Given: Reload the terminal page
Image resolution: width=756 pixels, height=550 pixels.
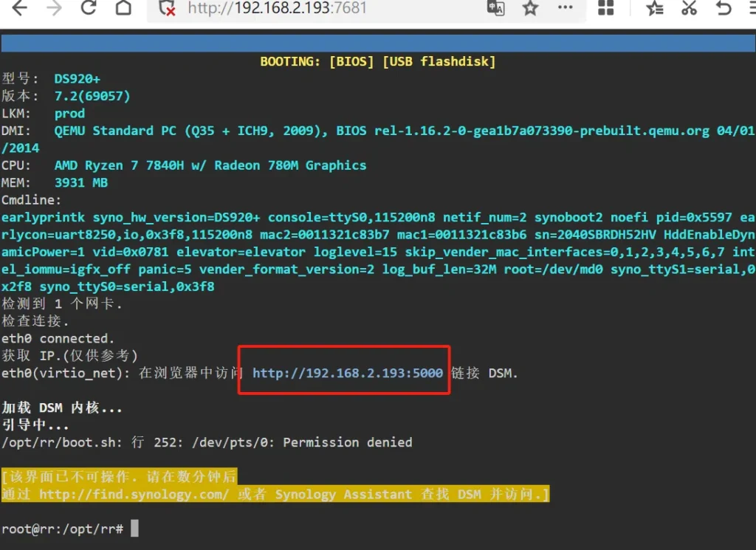Looking at the screenshot, I should [x=89, y=8].
